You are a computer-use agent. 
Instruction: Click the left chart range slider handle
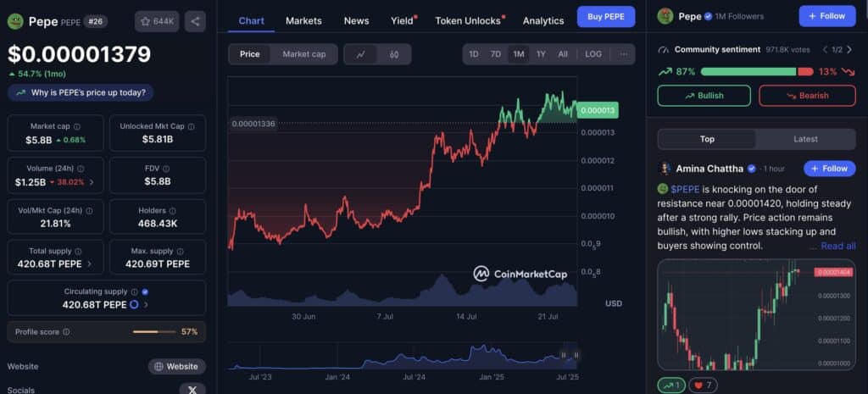[564, 355]
